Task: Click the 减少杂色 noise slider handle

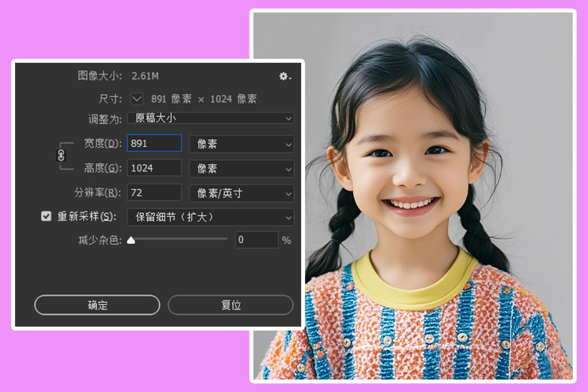Action: tap(131, 240)
